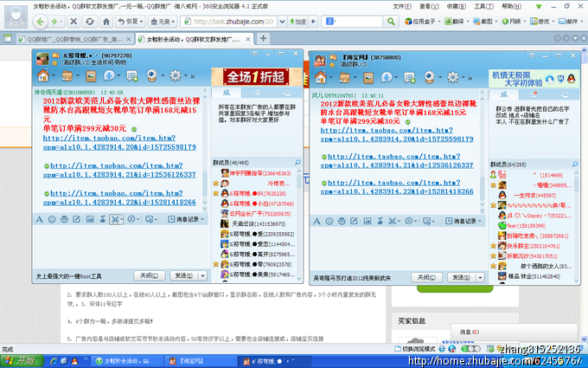588x368 pixels.
Task: Open taobao link ending 15725598179 in 90797278 chat
Action: click(119, 143)
